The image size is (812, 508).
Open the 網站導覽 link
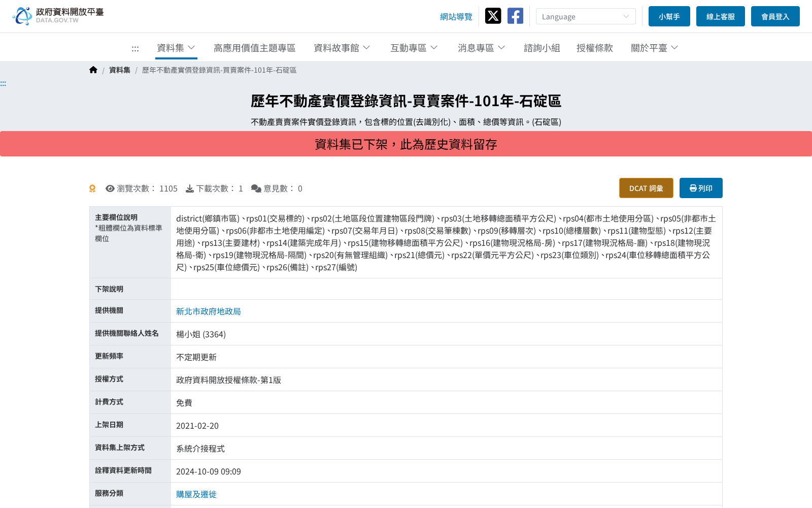click(x=456, y=17)
